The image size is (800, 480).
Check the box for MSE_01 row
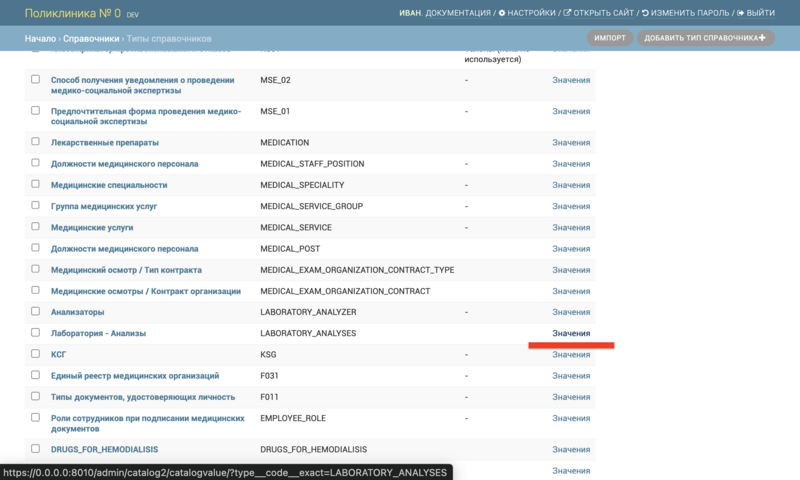(35, 110)
